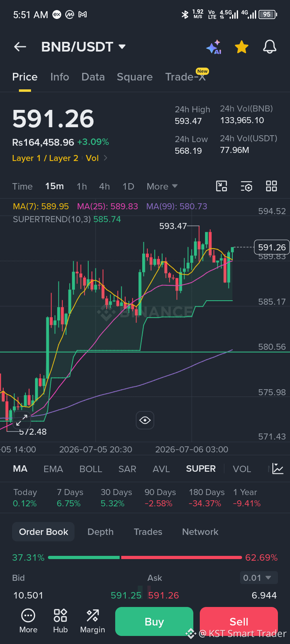The image size is (290, 644).
Task: Switch to the Square tab
Action: coord(135,77)
